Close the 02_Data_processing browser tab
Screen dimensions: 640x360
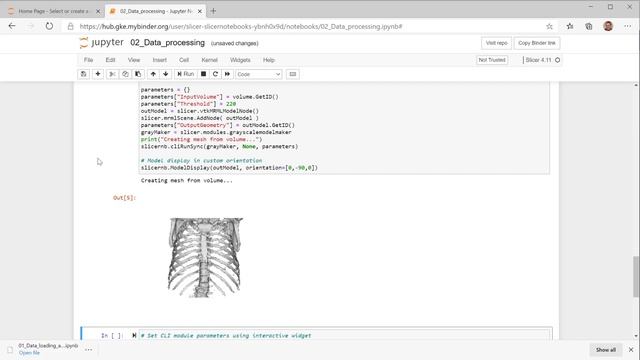pyautogui.click(x=200, y=11)
